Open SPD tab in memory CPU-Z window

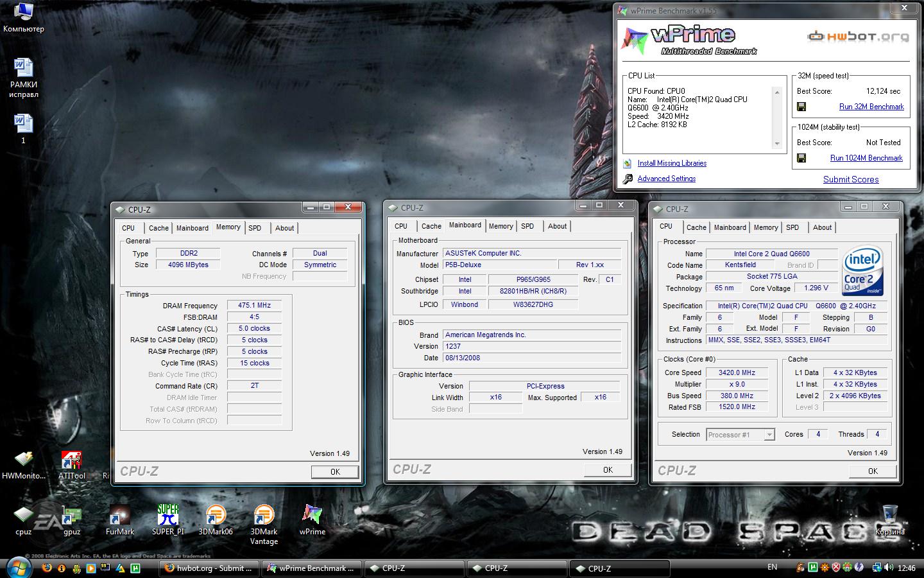255,228
